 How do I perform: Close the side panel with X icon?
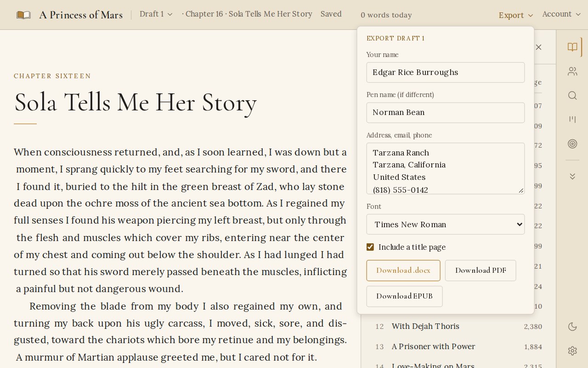pos(539,47)
